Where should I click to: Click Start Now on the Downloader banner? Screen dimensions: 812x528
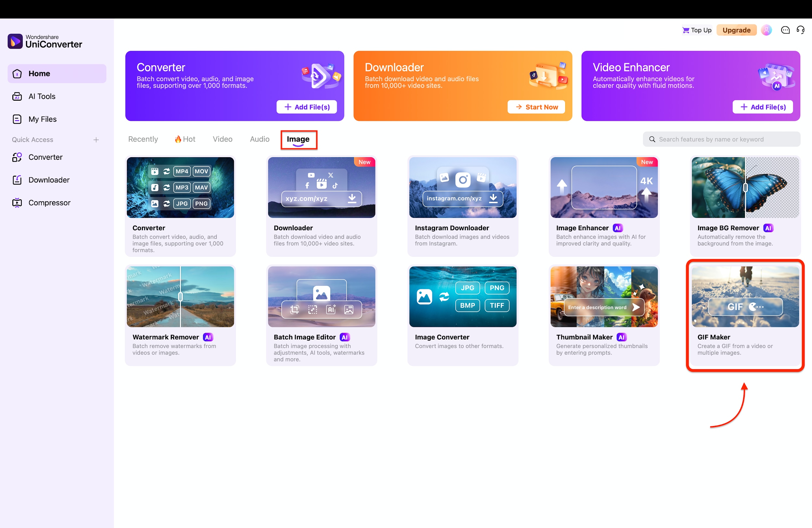(536, 107)
